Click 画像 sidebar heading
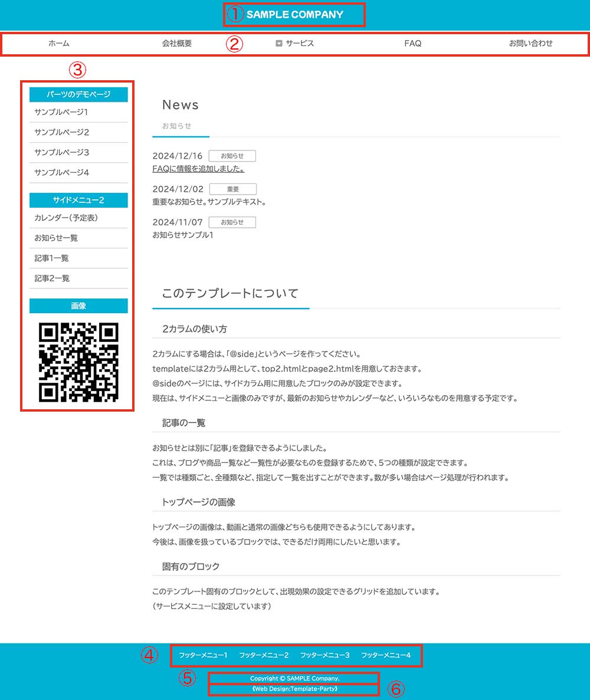The image size is (590, 700). pyautogui.click(x=78, y=306)
